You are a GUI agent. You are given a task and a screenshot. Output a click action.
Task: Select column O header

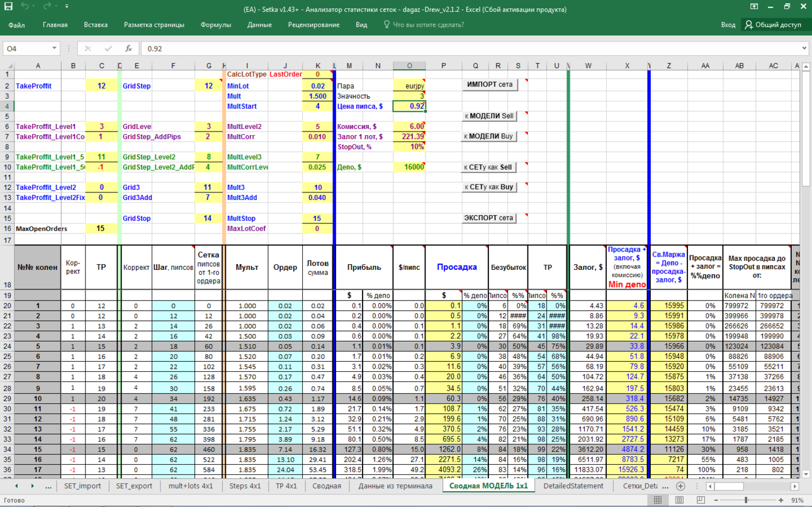(409, 65)
